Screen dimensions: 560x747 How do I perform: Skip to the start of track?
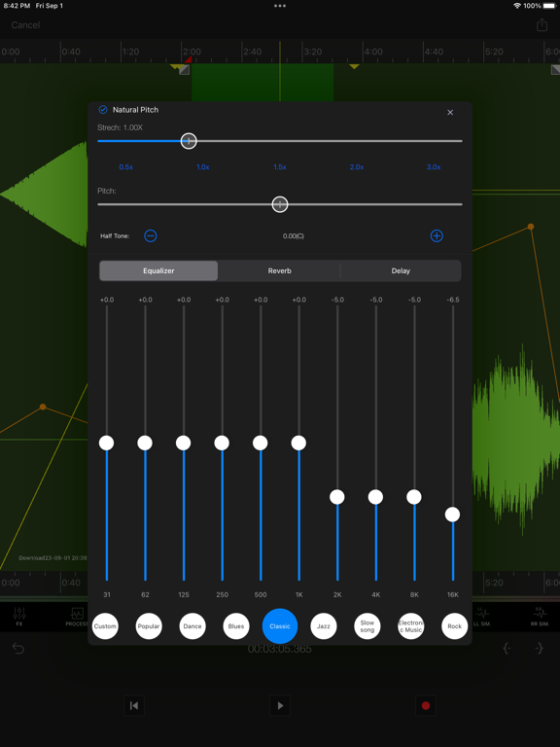[134, 705]
